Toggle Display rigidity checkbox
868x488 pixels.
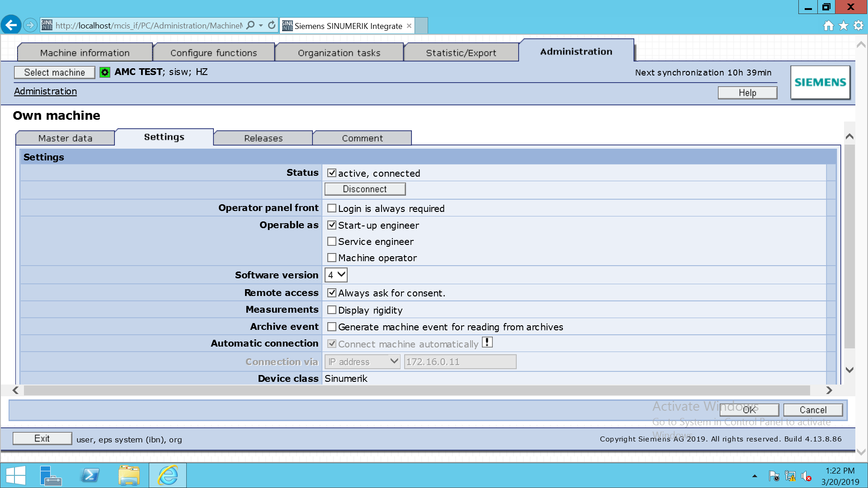pos(332,310)
